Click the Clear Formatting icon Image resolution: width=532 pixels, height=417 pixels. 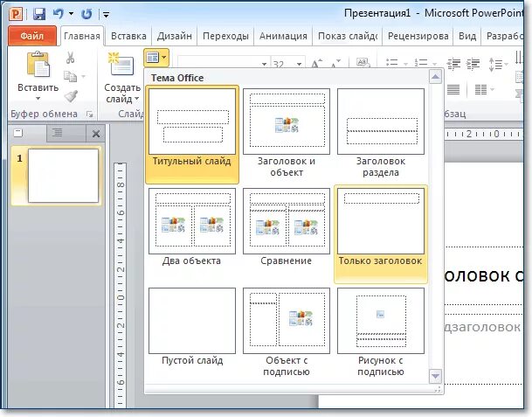[x=363, y=63]
